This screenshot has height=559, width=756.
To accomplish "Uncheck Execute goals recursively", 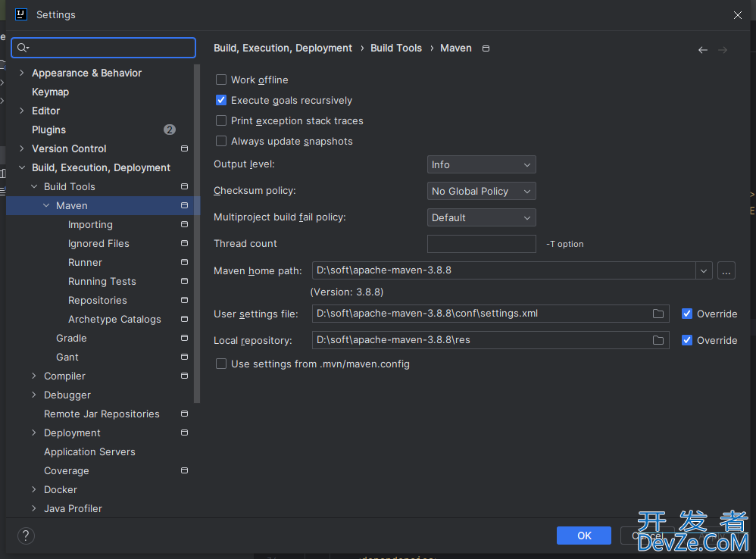I will pos(221,100).
